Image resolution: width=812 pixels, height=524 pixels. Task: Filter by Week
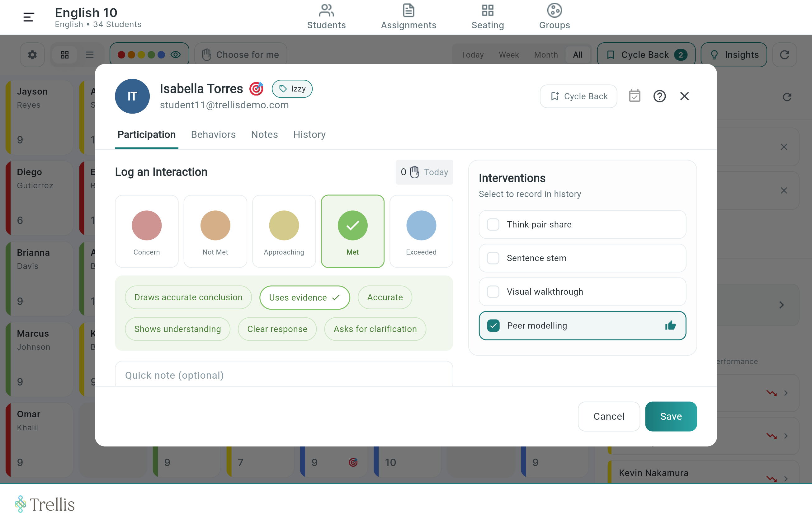(509, 55)
